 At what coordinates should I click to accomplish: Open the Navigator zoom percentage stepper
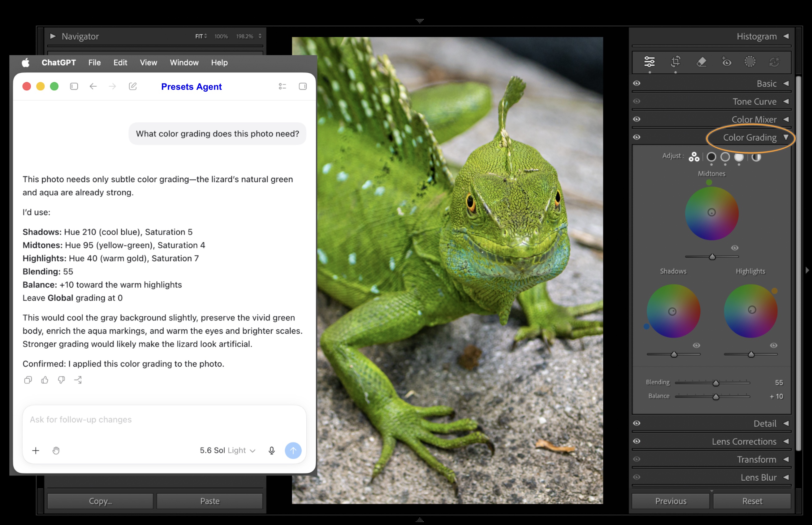(x=260, y=36)
